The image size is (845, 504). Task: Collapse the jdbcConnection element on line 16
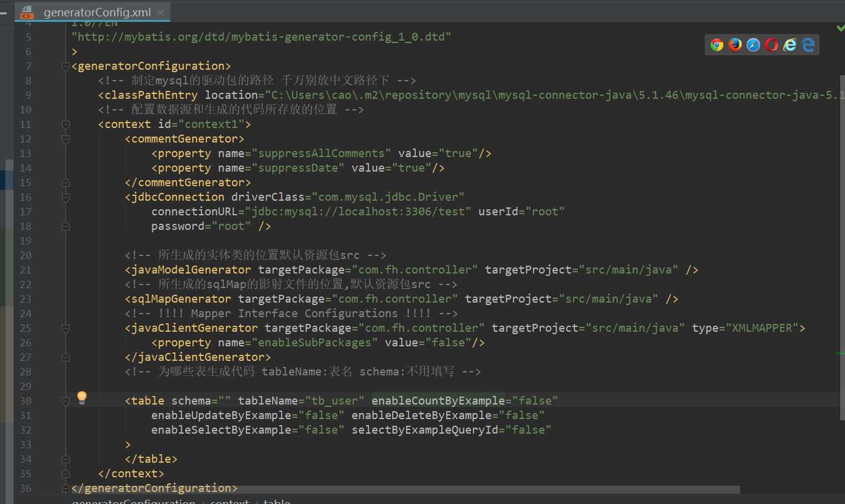pos(66,197)
